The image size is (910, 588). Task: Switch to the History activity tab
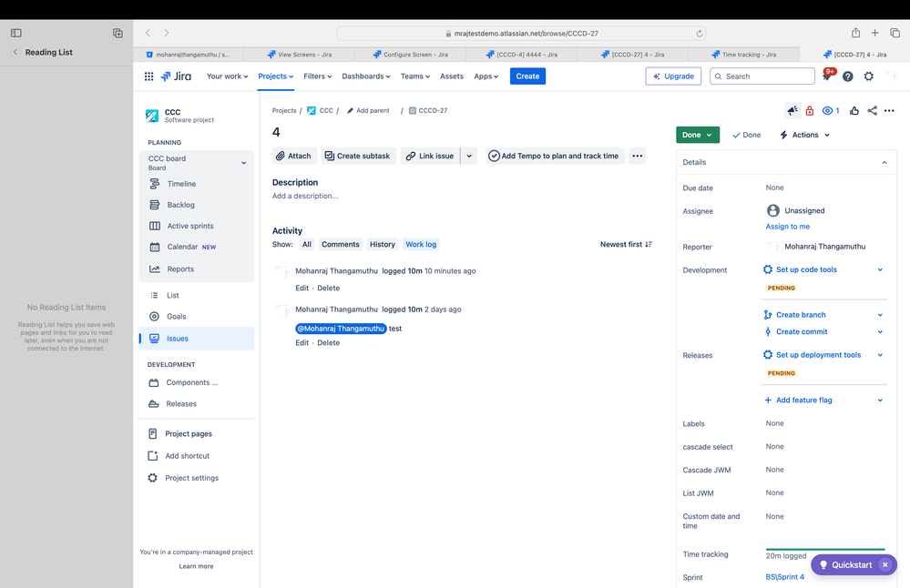383,244
